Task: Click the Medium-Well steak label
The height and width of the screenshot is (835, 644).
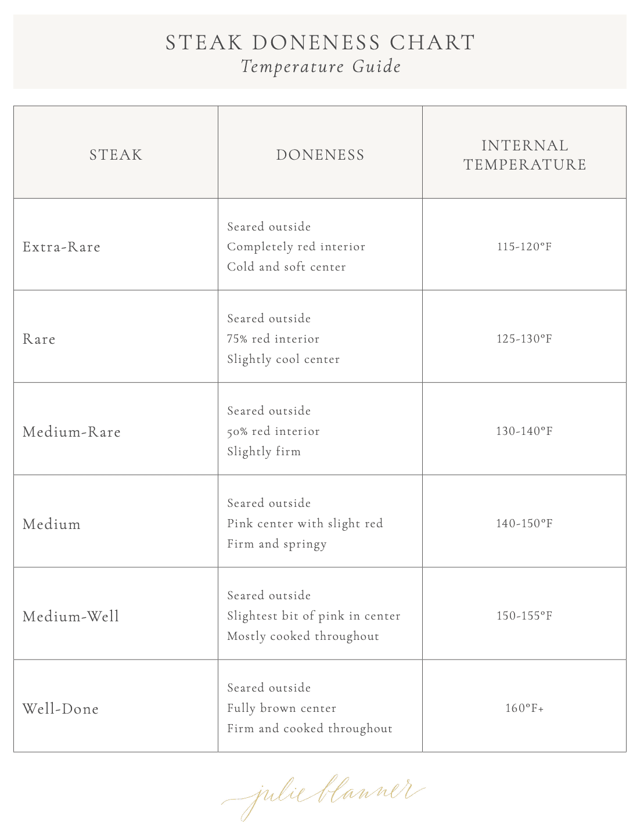Action: point(71,616)
